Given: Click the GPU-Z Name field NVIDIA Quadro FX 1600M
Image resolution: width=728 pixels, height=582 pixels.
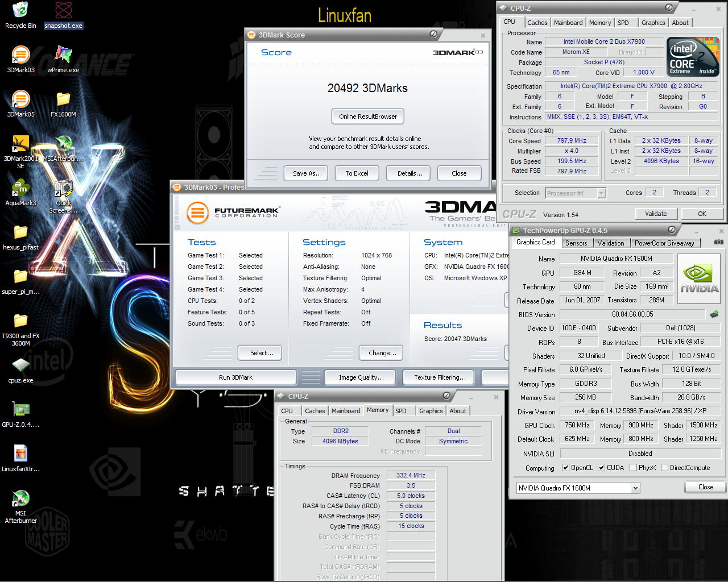Looking at the screenshot, I should click(617, 259).
